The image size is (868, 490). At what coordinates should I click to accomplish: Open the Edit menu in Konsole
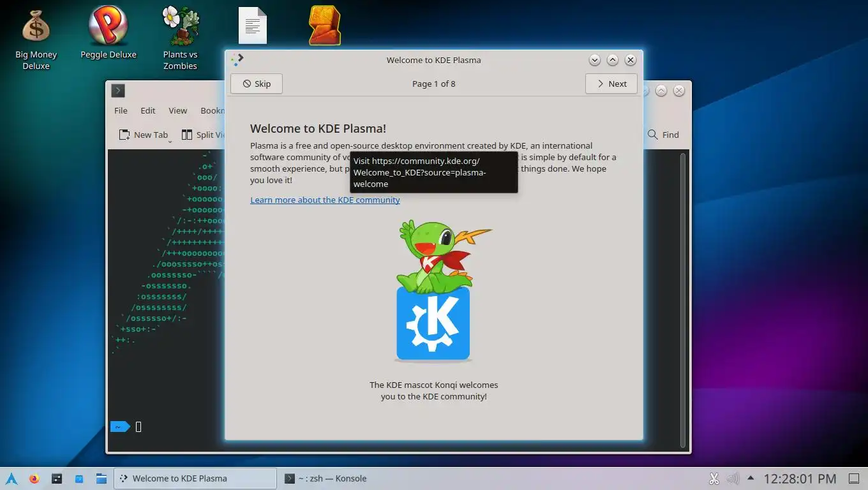148,110
